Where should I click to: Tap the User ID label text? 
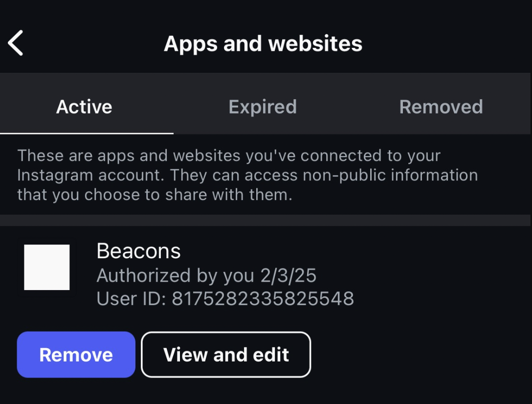132,298
